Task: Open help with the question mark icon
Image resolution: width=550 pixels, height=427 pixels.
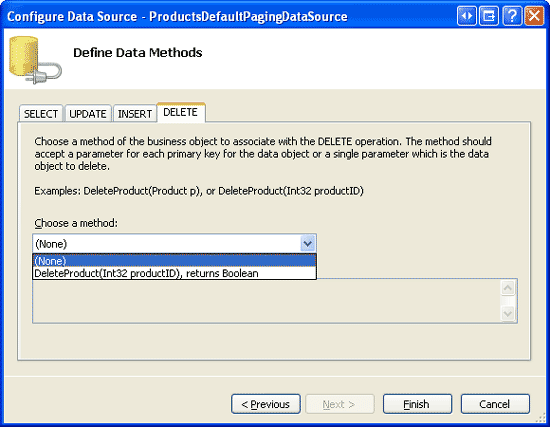Action: coord(512,16)
